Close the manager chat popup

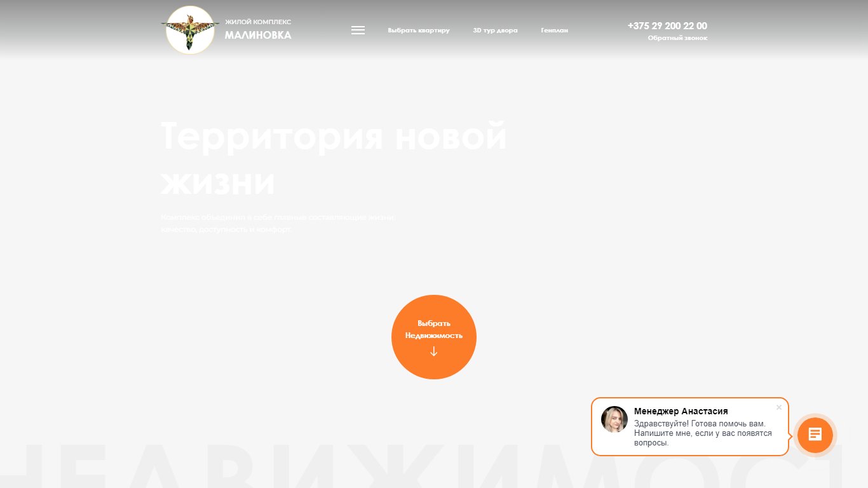(779, 407)
